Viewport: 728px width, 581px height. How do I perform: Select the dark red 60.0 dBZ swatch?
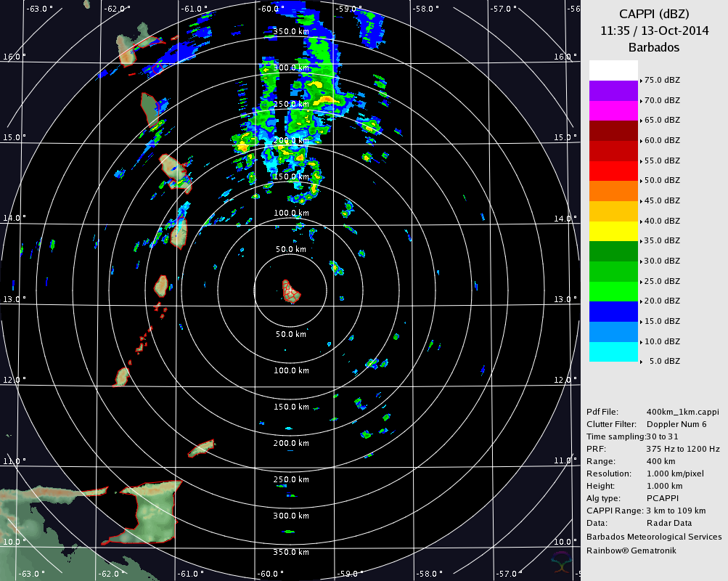[613, 131]
